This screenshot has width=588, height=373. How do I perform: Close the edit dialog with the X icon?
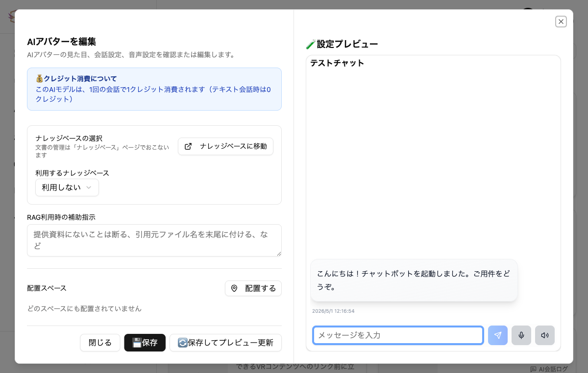(x=561, y=22)
